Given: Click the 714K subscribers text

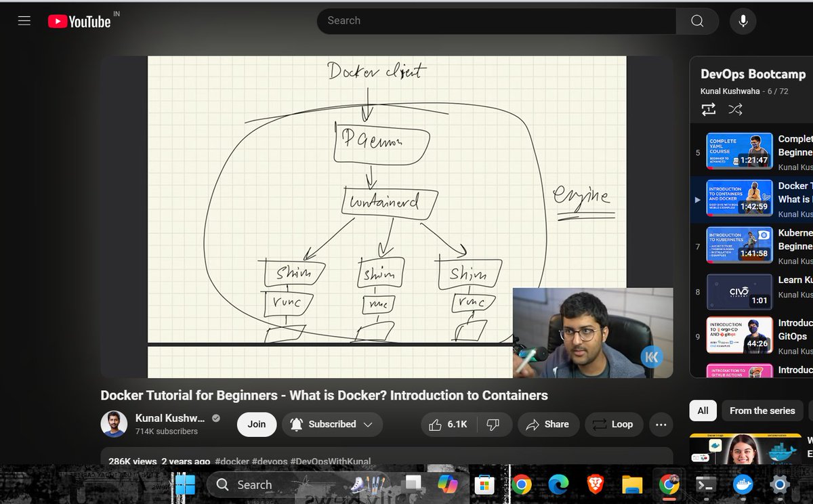Looking at the screenshot, I should [x=166, y=432].
